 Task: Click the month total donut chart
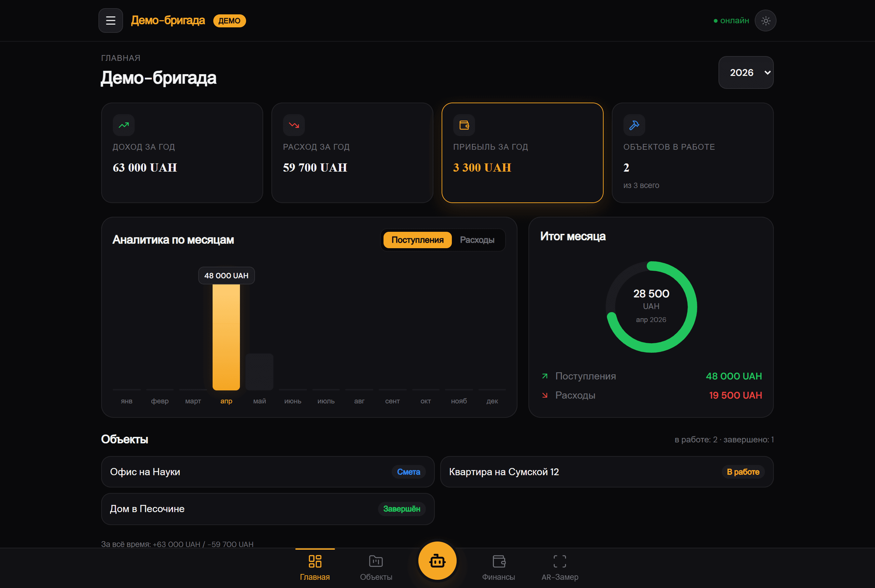pos(651,307)
